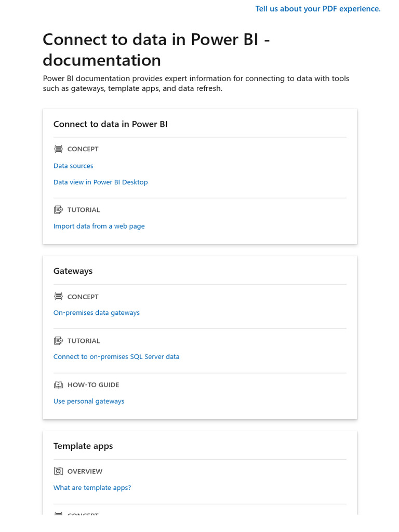Click the Template apps card heading
Screen dimensions: 399x532
point(83,446)
